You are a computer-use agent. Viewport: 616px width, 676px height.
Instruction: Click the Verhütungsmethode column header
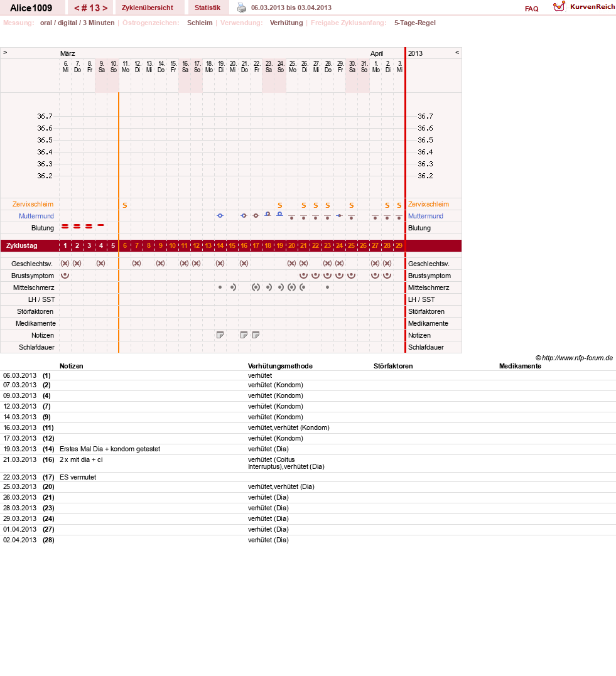281,366
